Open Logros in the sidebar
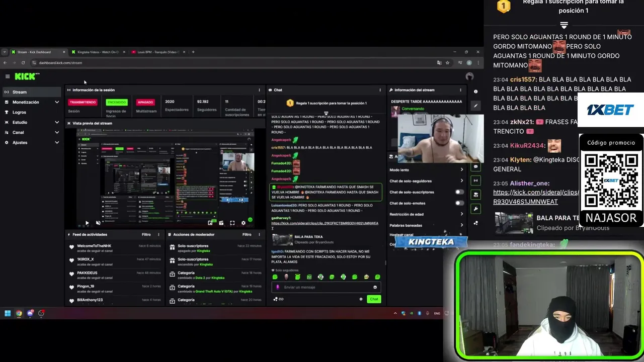 31,112
